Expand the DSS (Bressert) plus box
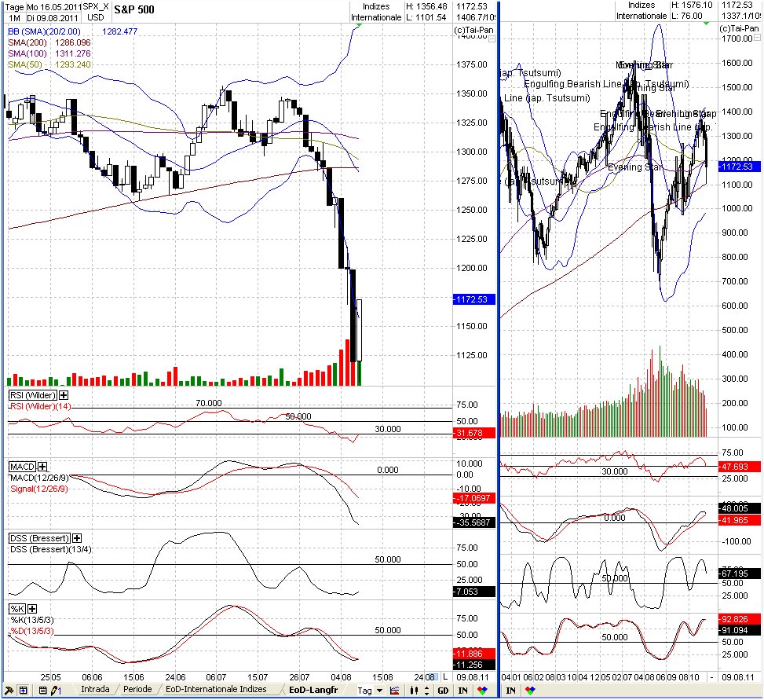 click(x=77, y=538)
